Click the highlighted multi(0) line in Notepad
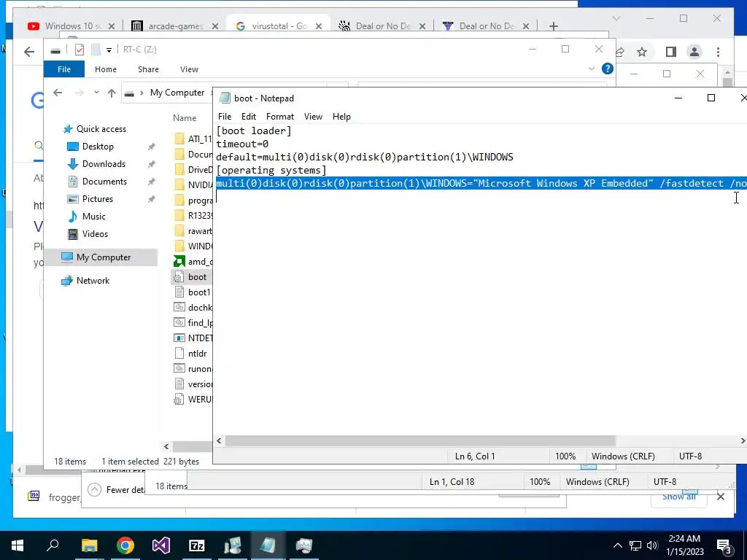 coord(481,183)
